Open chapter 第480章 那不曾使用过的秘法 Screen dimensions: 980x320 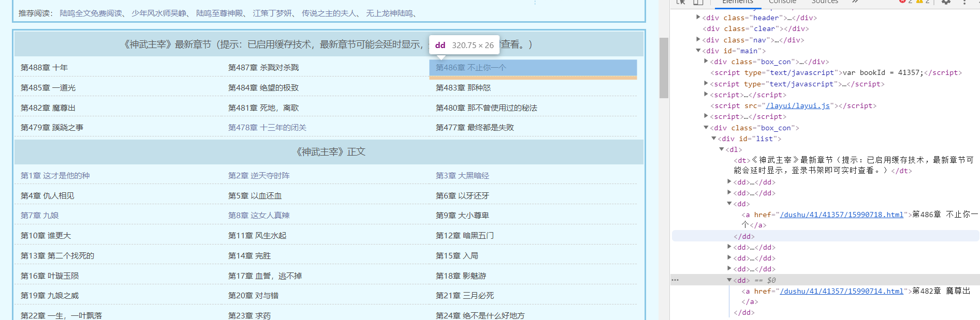point(487,108)
